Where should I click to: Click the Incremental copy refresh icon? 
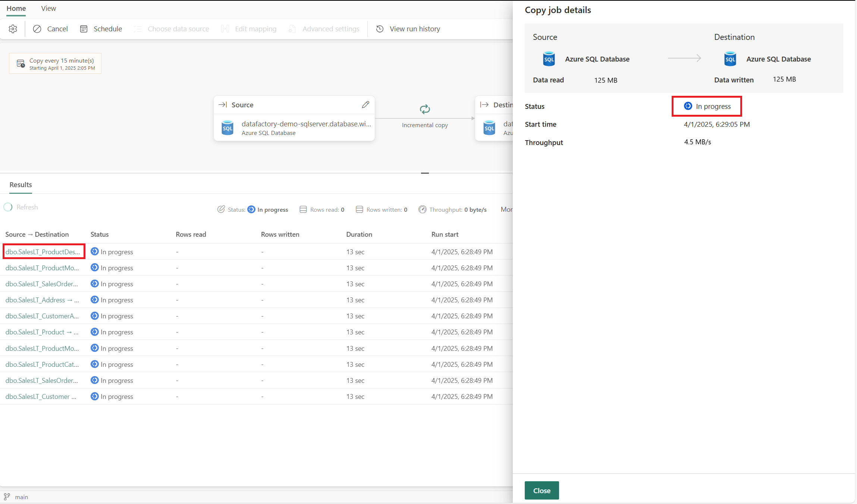point(425,109)
